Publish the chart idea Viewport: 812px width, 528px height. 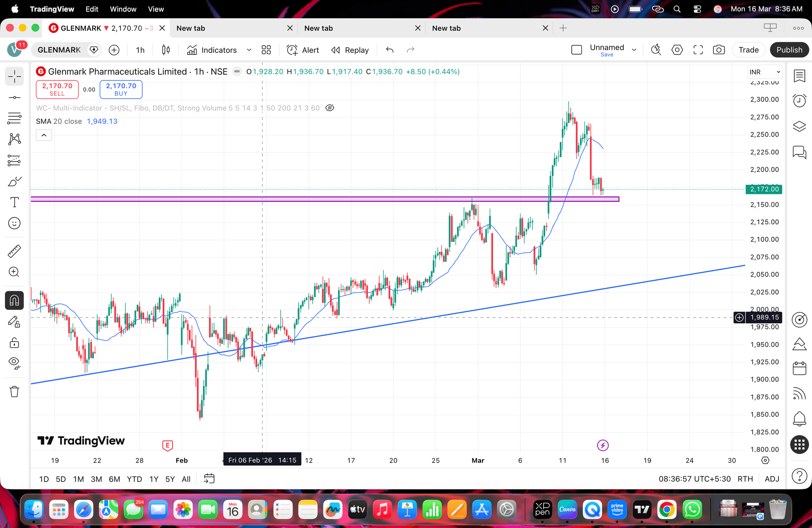(x=789, y=50)
